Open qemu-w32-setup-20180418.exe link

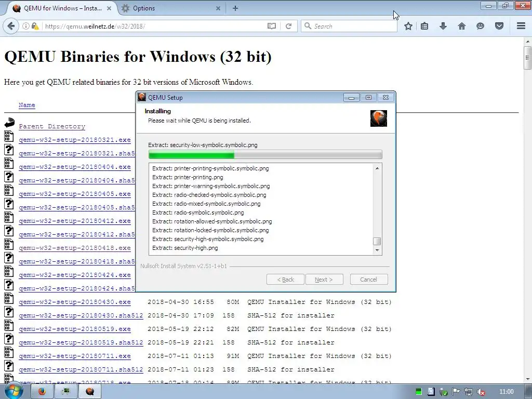(75, 248)
